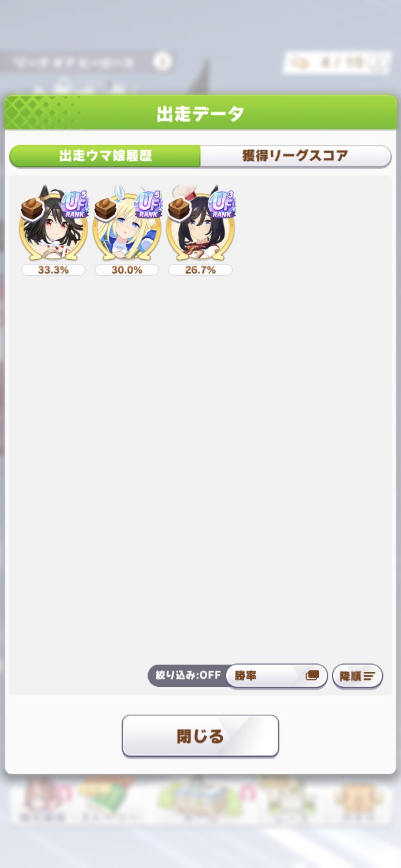This screenshot has width=401, height=868.
Task: Toggle the 降順 sort order
Action: point(357,676)
